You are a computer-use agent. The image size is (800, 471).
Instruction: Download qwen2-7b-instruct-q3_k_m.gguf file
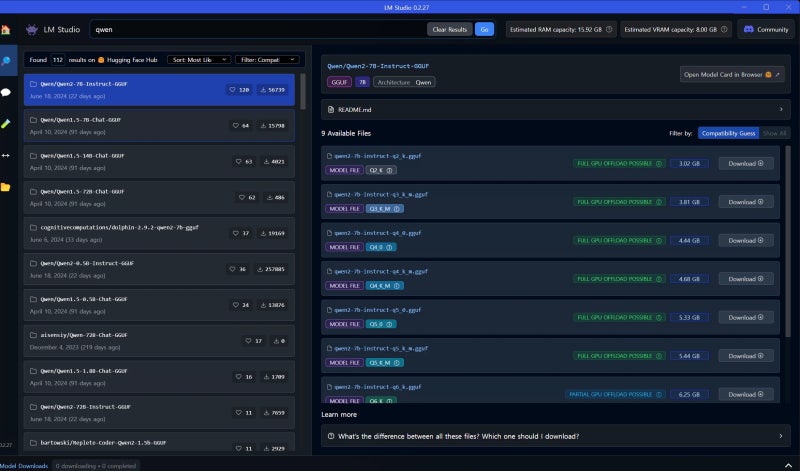coord(746,202)
